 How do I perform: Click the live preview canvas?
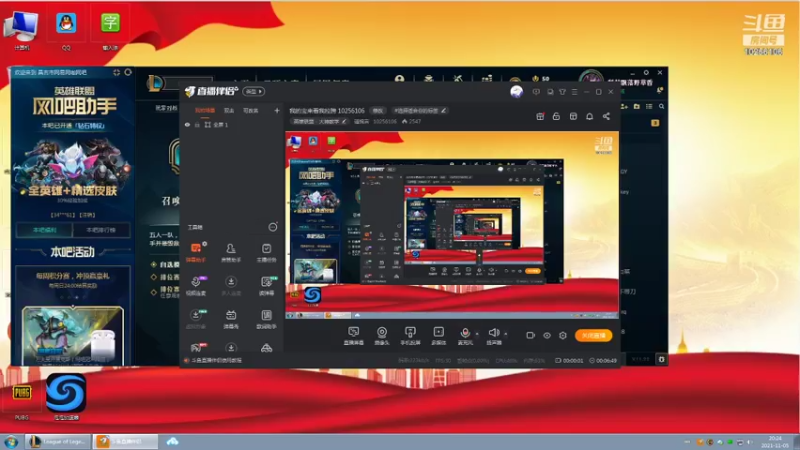click(x=452, y=225)
